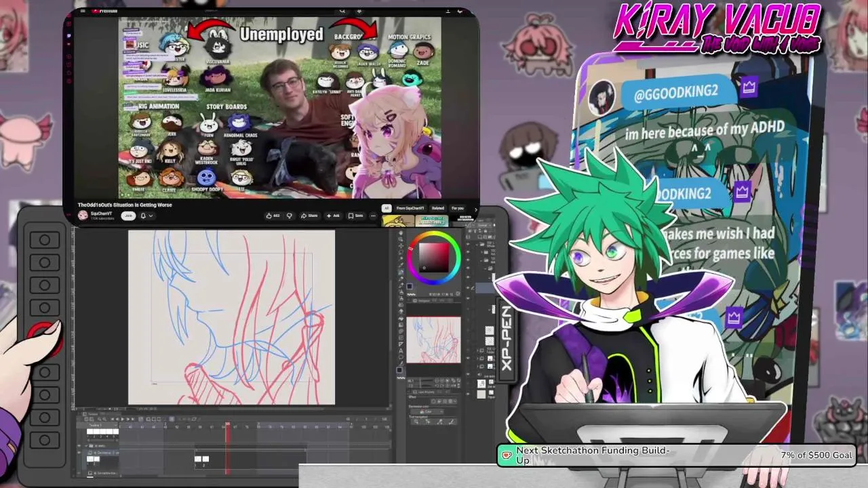Select the Paper layer thumbnail
Screen dimensions: 868x488
pos(481,394)
